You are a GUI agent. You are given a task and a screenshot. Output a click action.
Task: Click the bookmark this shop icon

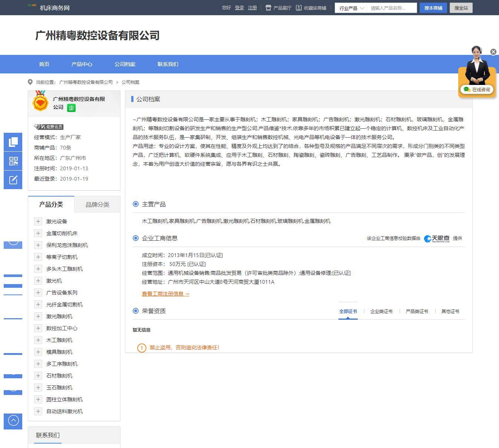(x=299, y=8)
